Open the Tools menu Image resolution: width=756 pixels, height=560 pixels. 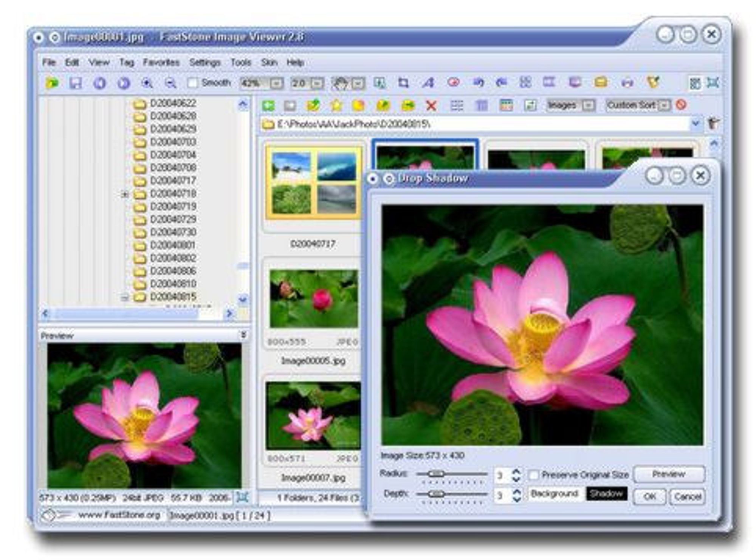click(x=241, y=62)
